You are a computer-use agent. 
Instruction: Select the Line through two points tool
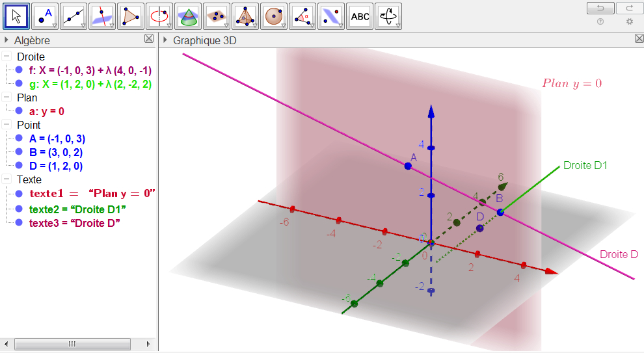click(74, 17)
